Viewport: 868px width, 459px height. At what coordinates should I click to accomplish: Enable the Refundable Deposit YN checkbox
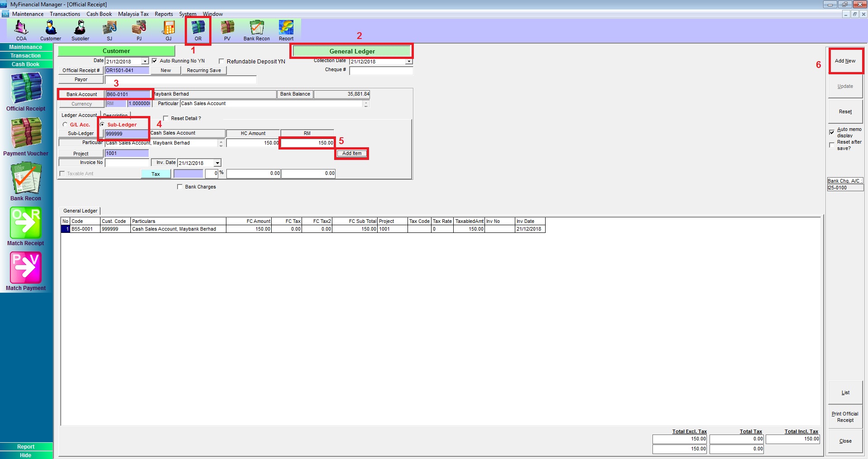(x=221, y=61)
